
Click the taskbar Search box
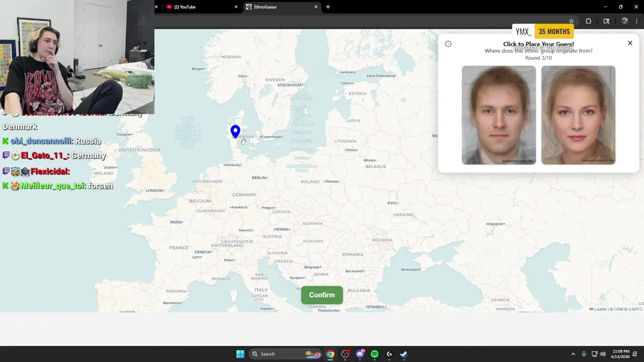point(286,354)
